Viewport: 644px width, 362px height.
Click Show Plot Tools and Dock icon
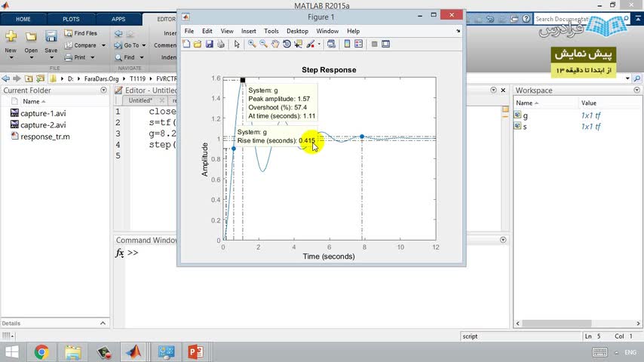[385, 44]
